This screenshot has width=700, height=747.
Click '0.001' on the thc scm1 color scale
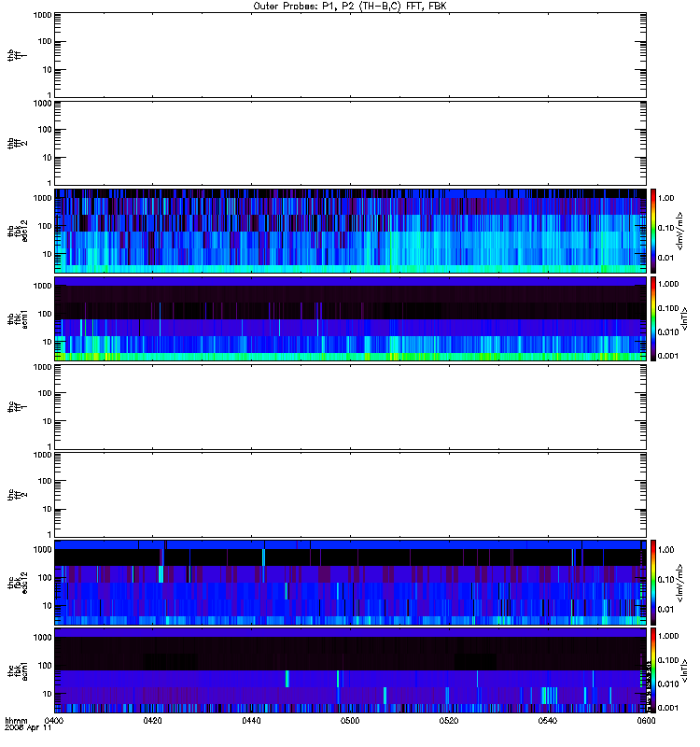[668, 708]
